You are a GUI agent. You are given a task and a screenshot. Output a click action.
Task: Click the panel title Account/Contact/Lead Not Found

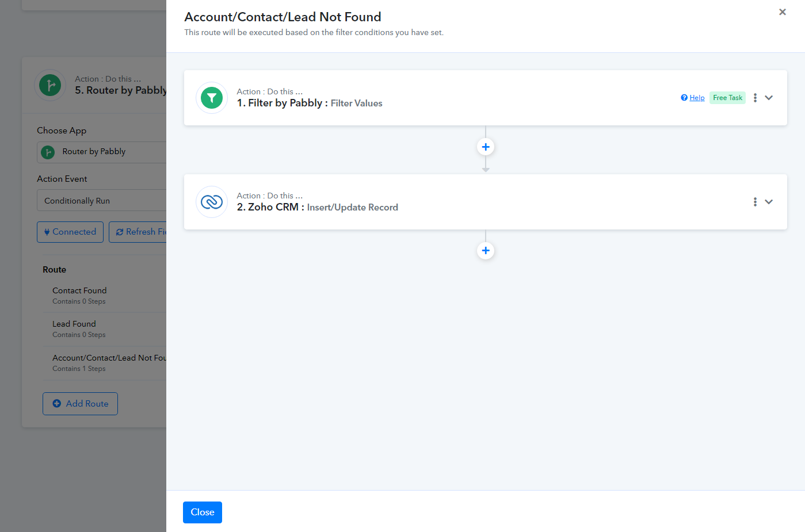[283, 17]
